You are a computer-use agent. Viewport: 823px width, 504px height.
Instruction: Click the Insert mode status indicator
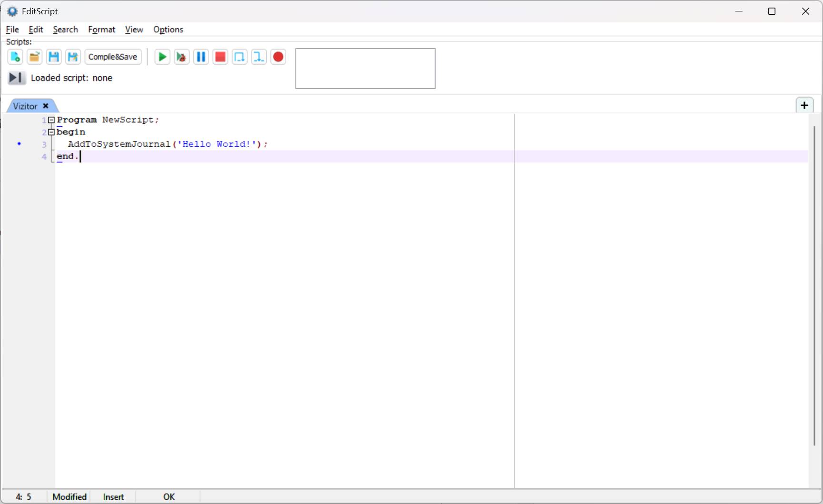point(113,497)
